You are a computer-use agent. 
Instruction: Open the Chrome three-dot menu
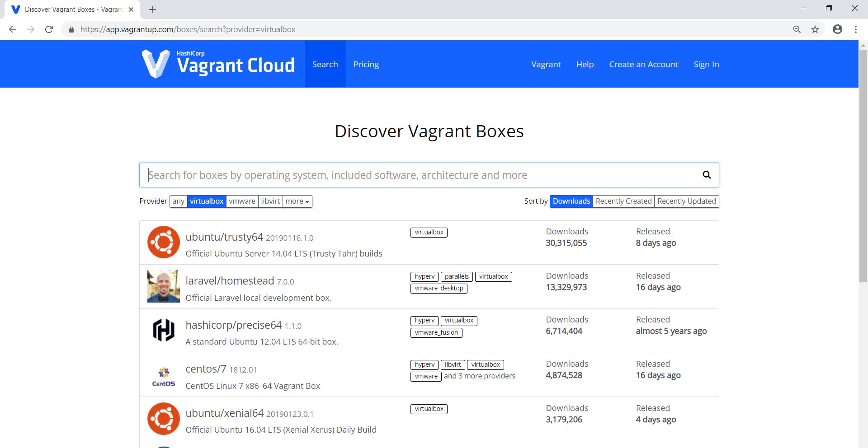tap(856, 29)
